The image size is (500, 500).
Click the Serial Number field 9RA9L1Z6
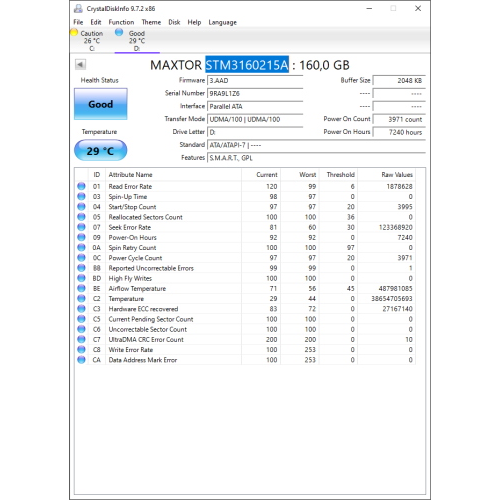tap(255, 94)
